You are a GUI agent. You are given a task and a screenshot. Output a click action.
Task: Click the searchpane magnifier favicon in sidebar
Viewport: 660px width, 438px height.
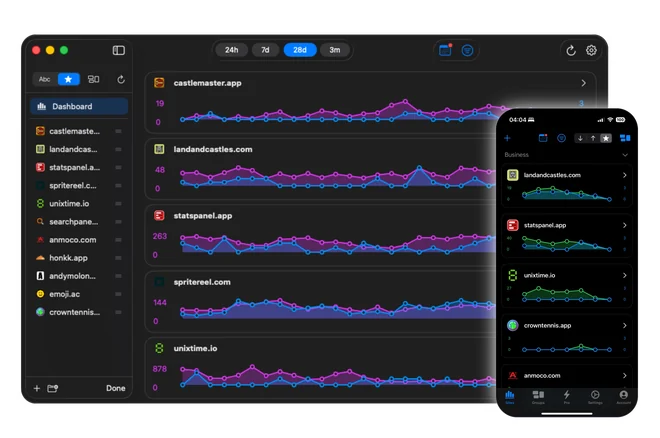tap(40, 221)
